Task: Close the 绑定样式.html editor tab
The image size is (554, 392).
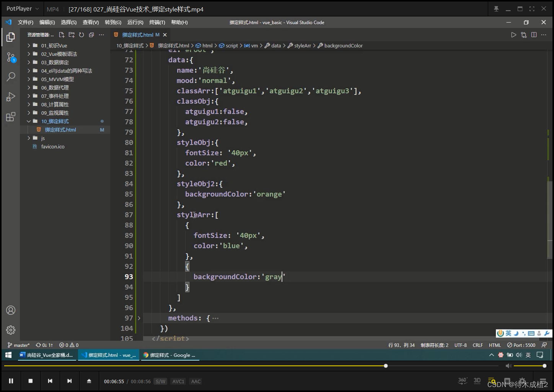Action: [165, 35]
